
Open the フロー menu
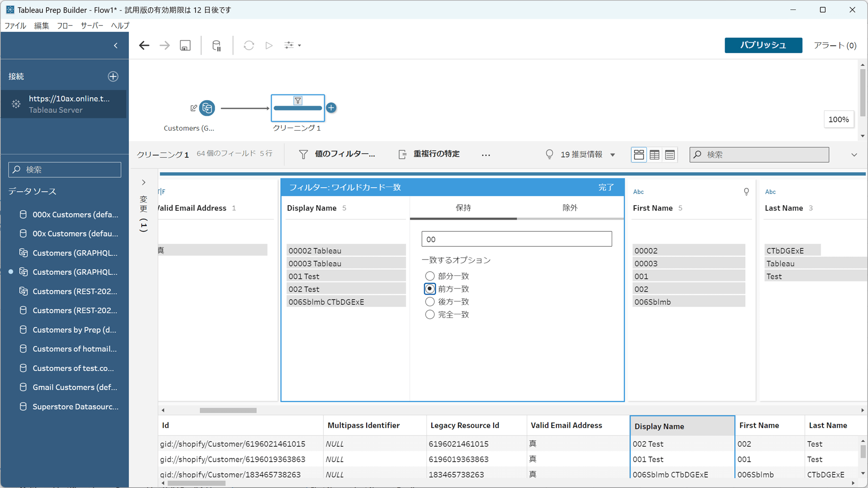pyautogui.click(x=65, y=26)
